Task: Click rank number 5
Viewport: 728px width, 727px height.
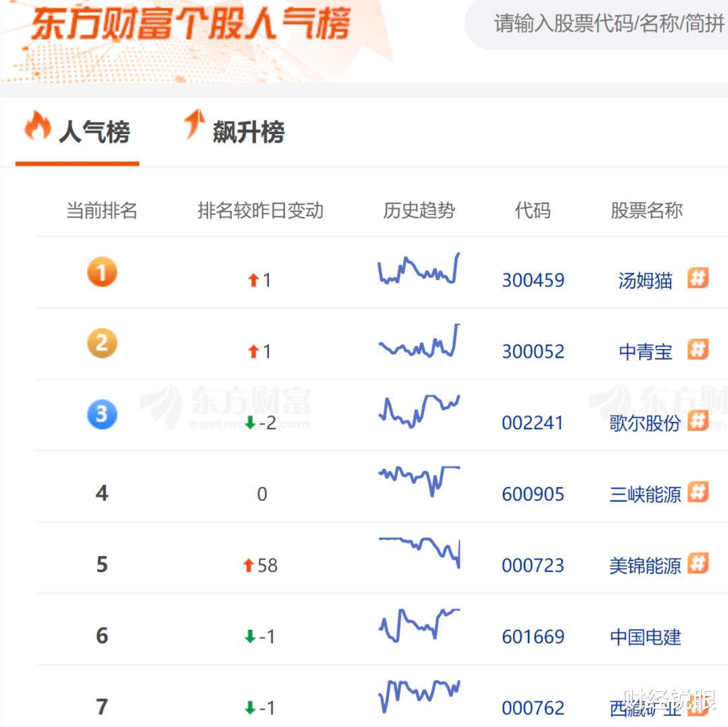Action: [x=102, y=564]
